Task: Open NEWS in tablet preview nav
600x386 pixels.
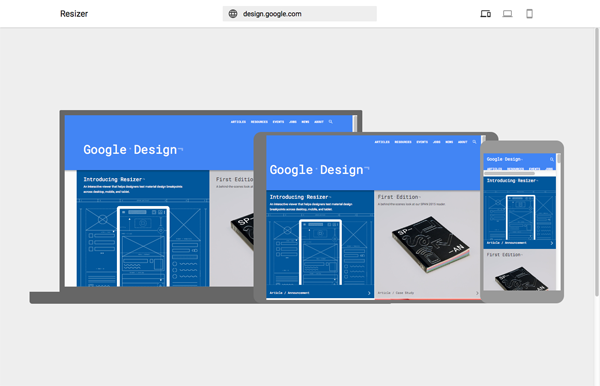Action: point(449,142)
